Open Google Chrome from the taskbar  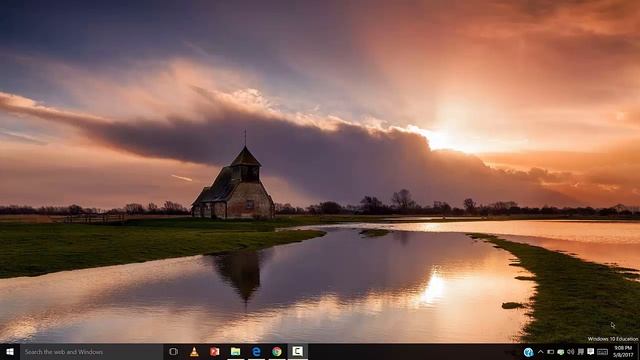coord(277,352)
